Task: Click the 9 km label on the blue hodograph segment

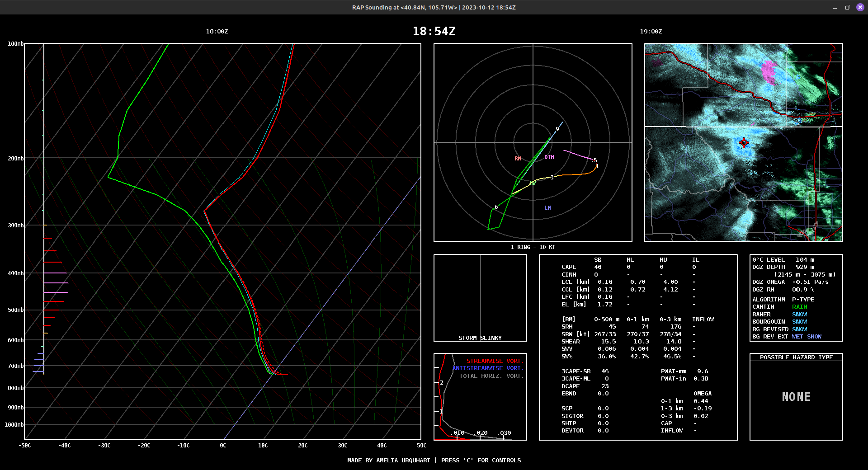Action: [x=557, y=129]
